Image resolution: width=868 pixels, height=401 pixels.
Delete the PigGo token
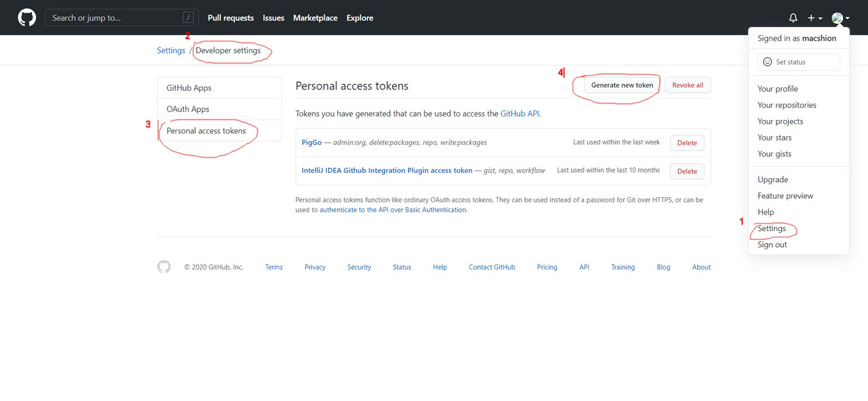pyautogui.click(x=687, y=143)
